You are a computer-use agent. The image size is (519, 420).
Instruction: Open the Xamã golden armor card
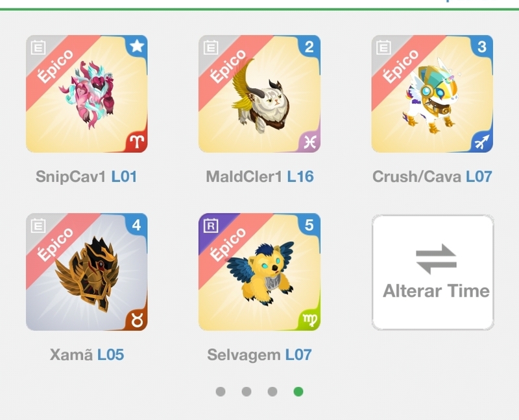click(x=87, y=272)
